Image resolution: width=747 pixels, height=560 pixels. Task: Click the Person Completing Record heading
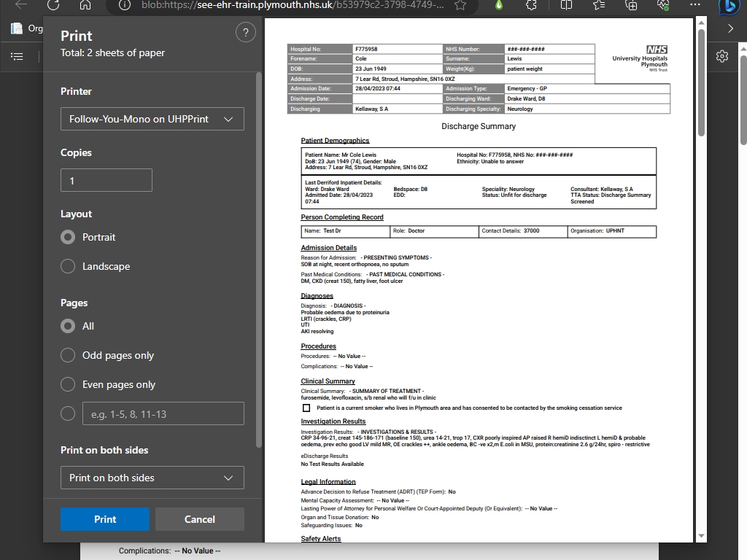point(342,217)
